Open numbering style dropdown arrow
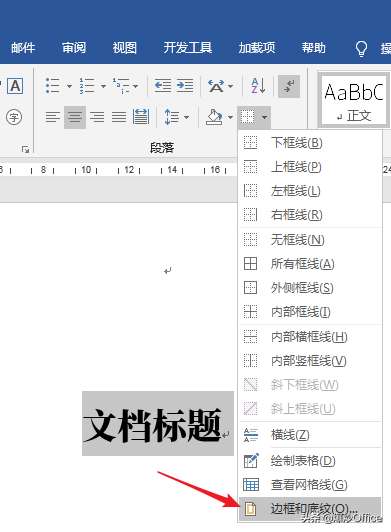 [103, 86]
